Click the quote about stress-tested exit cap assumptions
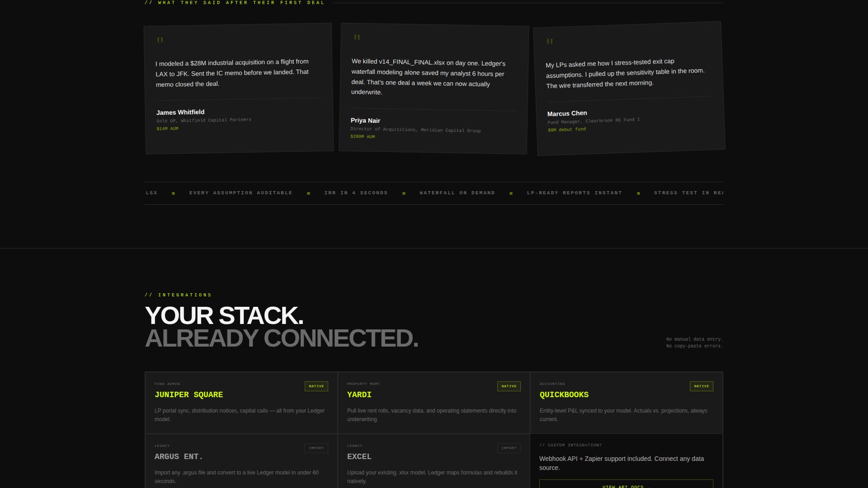This screenshot has height=488, width=868. click(625, 73)
